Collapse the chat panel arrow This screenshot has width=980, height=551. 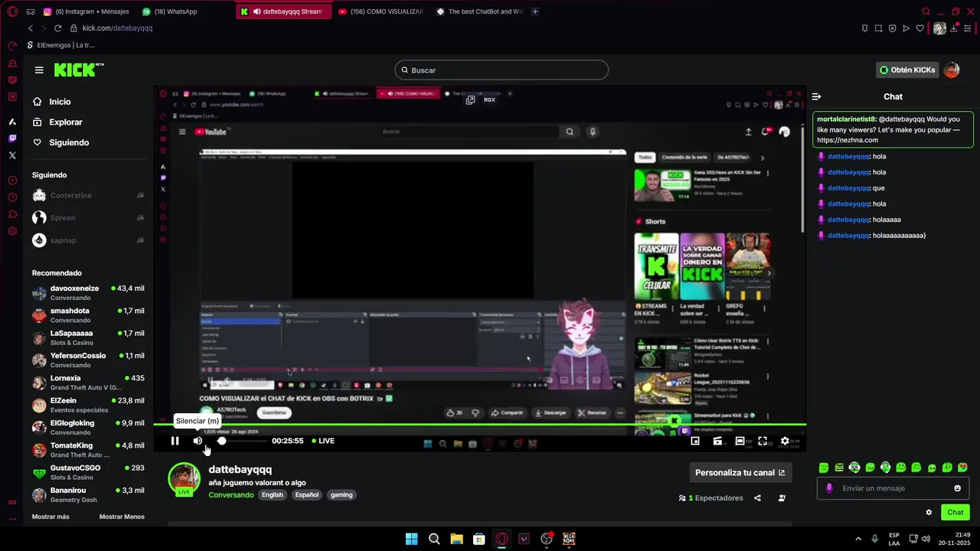(x=816, y=96)
